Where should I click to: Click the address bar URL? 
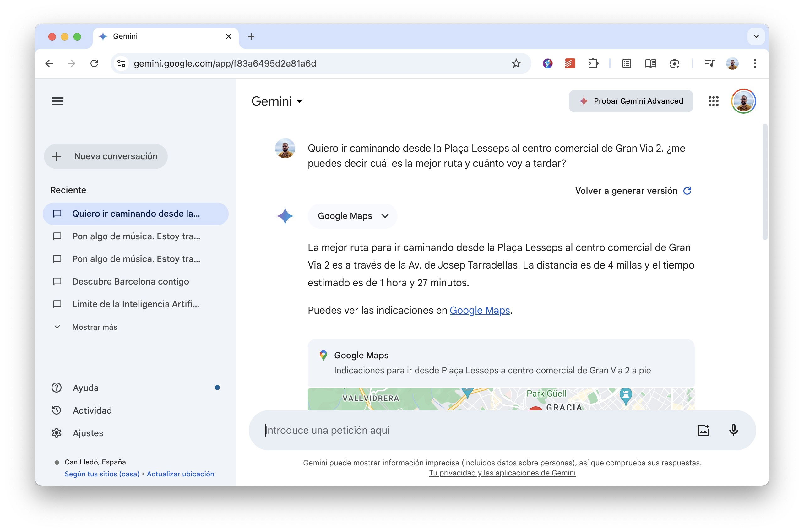click(225, 63)
